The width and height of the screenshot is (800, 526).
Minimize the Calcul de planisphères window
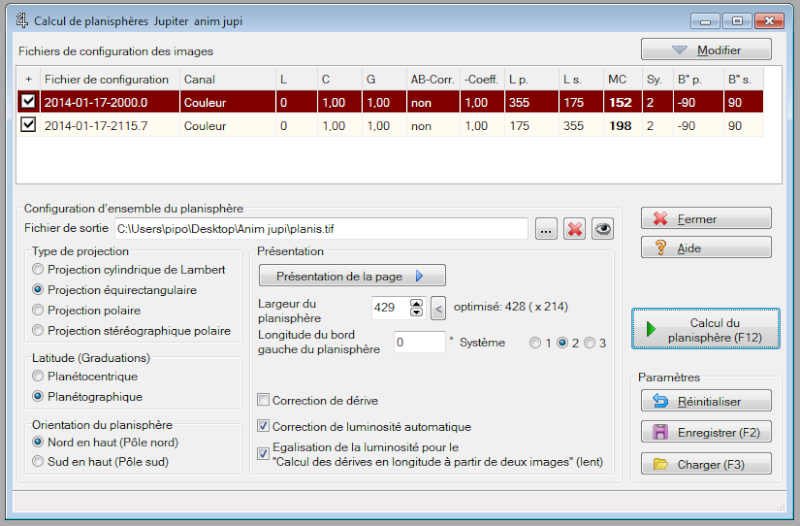[x=706, y=21]
